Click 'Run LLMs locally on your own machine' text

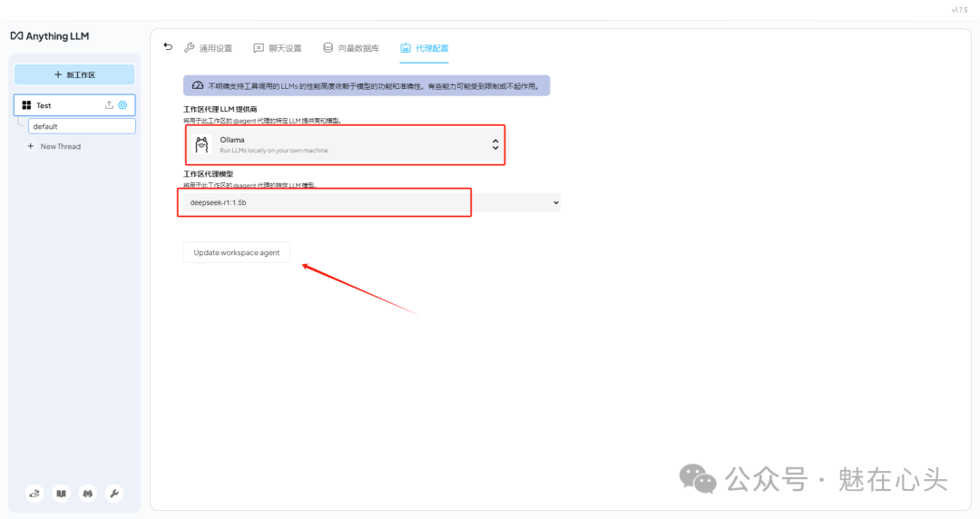274,151
